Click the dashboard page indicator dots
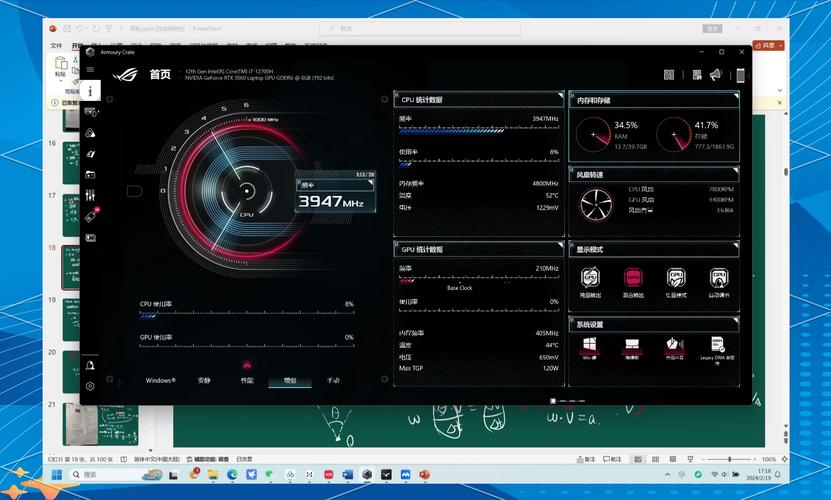 tap(568, 401)
